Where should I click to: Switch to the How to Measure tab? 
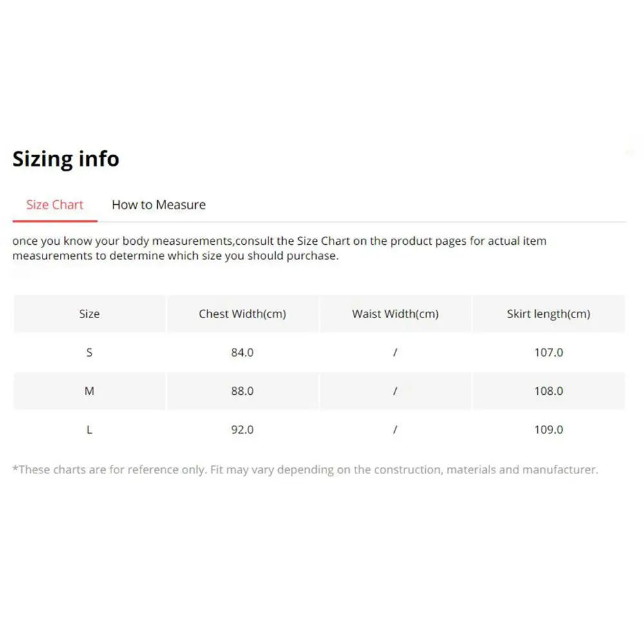coord(158,204)
